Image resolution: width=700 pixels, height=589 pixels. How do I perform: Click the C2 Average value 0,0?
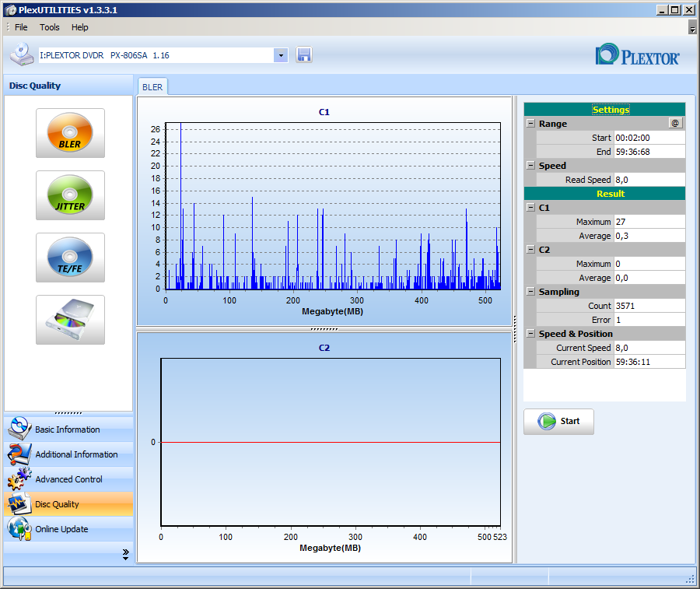pos(649,278)
